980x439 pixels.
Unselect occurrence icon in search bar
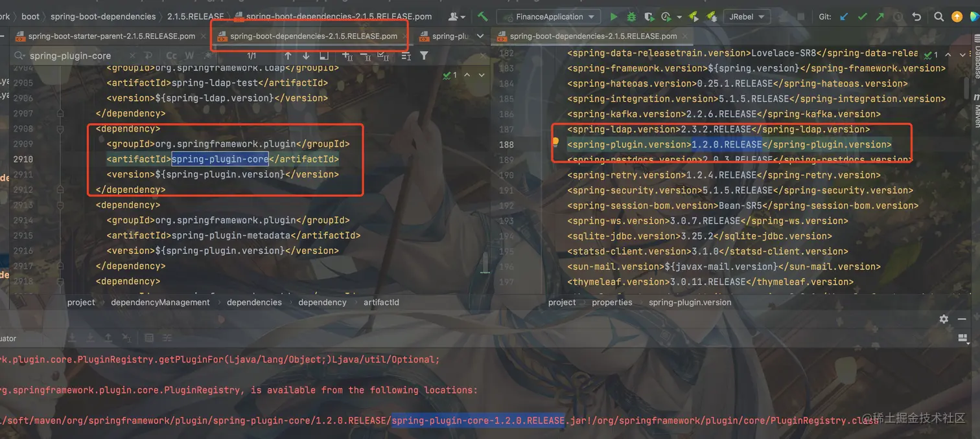click(x=366, y=56)
